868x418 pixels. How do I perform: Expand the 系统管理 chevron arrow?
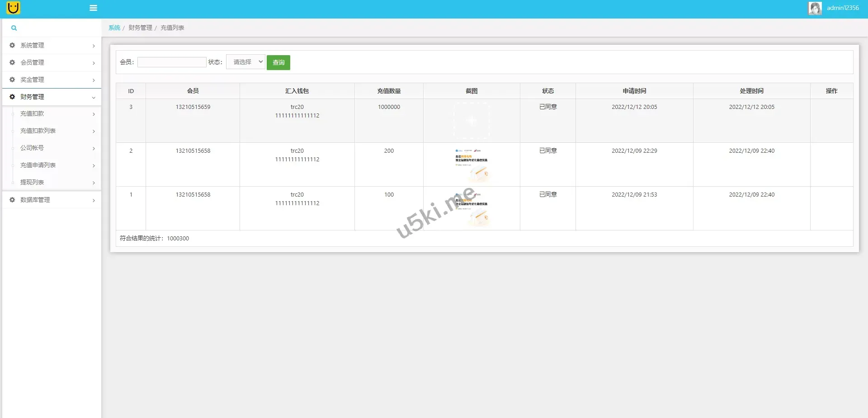tap(94, 46)
